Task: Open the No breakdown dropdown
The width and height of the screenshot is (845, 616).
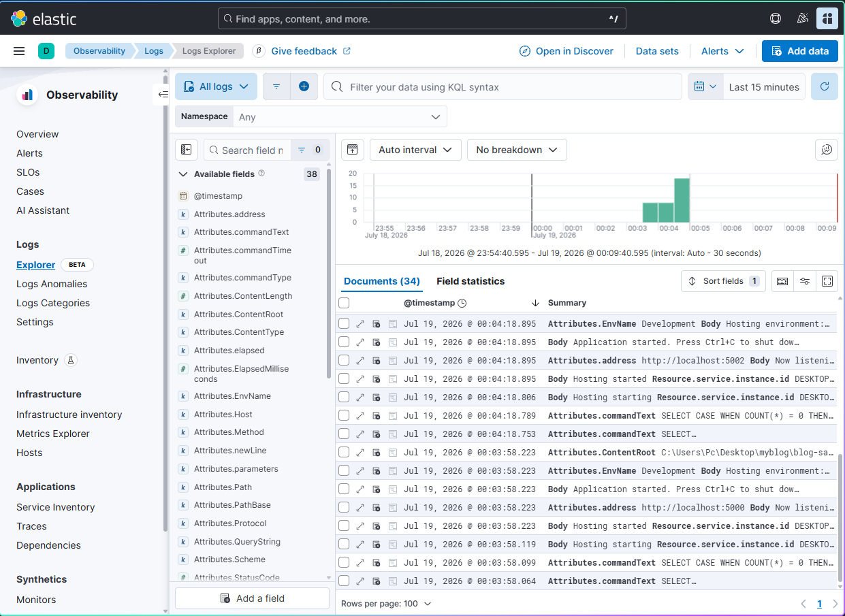Action: coord(517,150)
